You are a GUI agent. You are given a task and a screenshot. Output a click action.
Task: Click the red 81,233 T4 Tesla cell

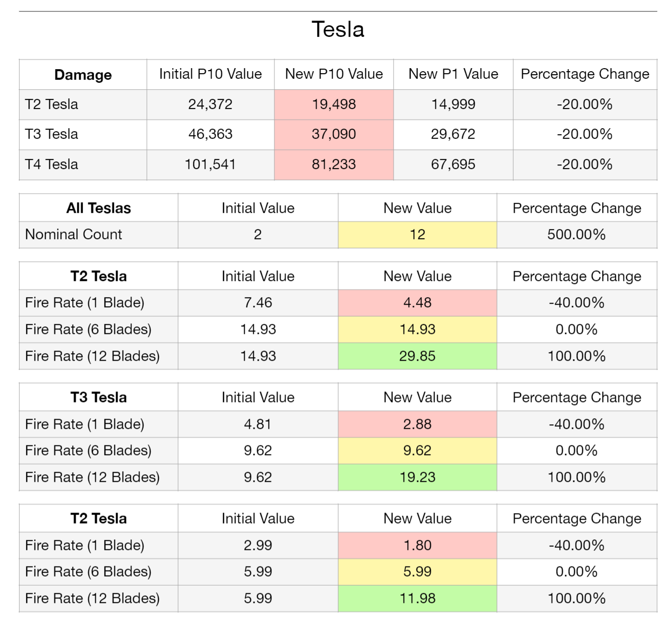334,164
